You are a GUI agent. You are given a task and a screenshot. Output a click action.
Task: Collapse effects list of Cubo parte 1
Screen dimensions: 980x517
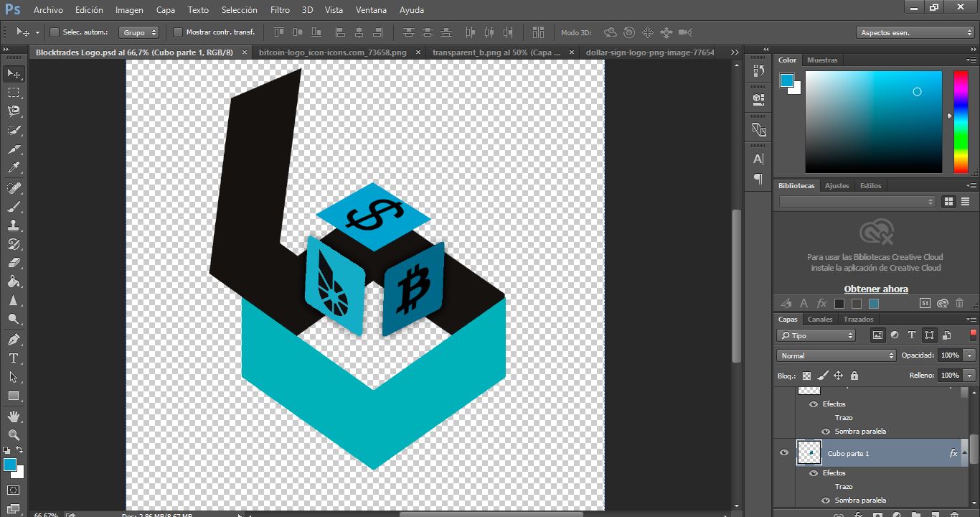(x=965, y=453)
